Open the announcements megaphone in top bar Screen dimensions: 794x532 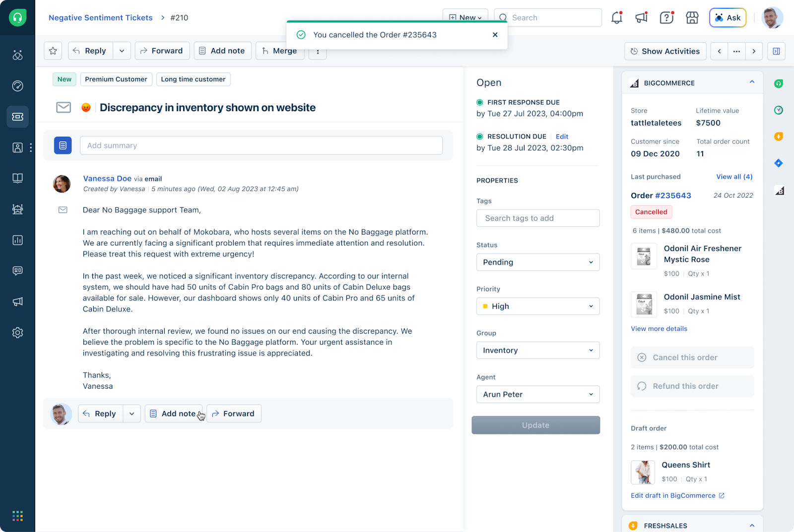642,18
